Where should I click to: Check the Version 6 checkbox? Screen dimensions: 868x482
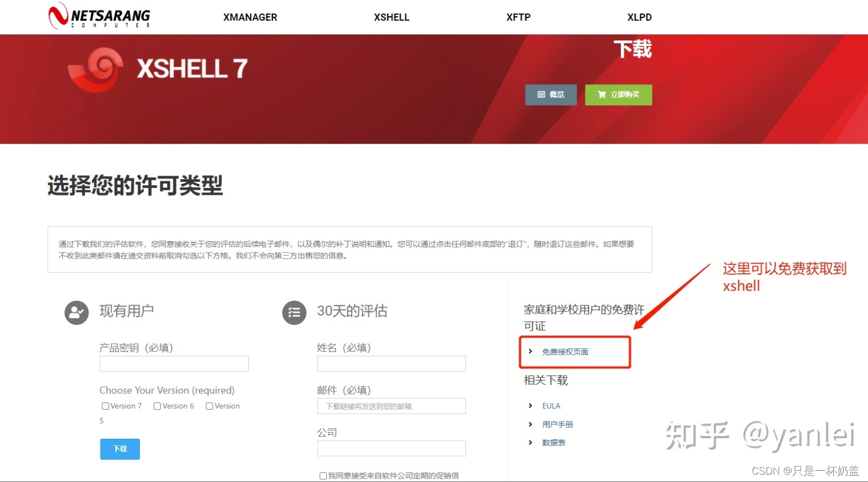click(157, 406)
